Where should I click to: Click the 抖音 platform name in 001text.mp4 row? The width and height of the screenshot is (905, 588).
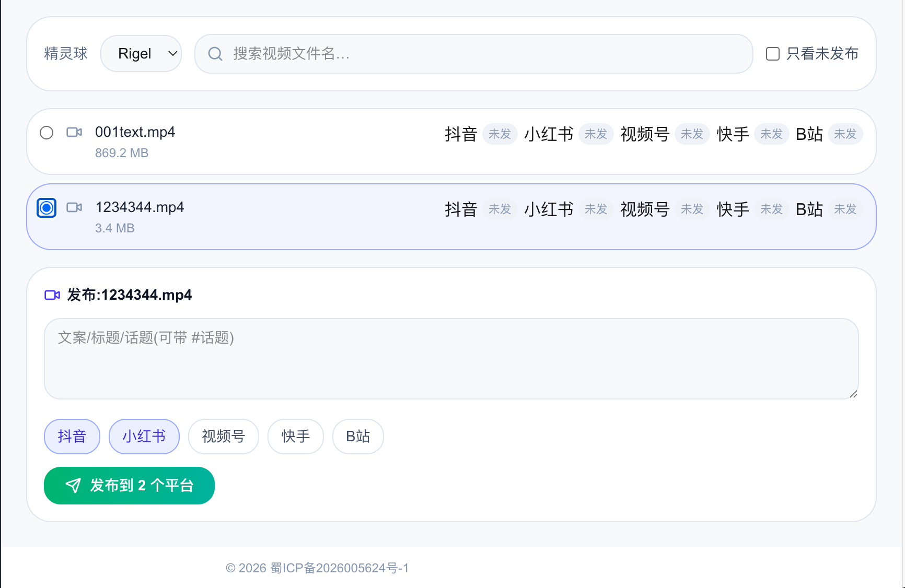(x=461, y=134)
